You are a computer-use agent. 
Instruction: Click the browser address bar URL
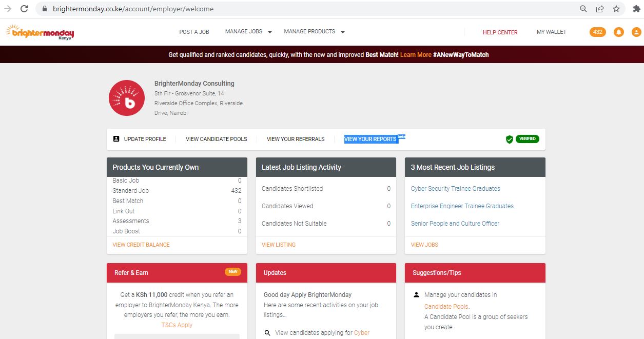(133, 9)
